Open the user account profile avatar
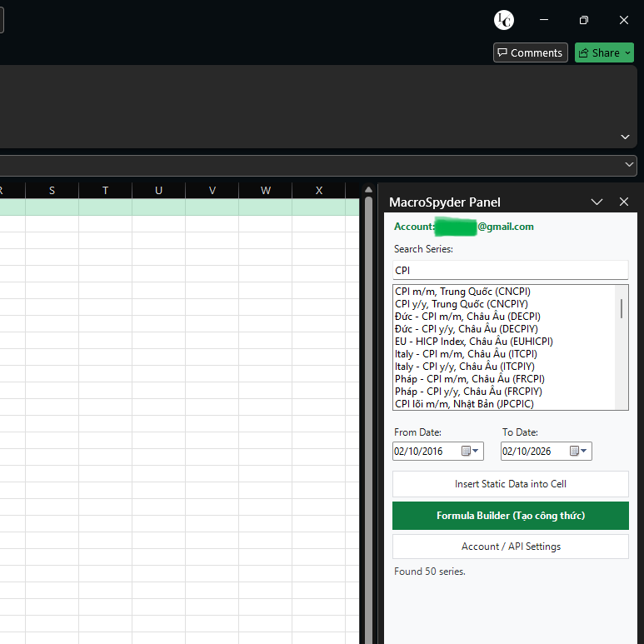The height and width of the screenshot is (644, 644). tap(503, 20)
